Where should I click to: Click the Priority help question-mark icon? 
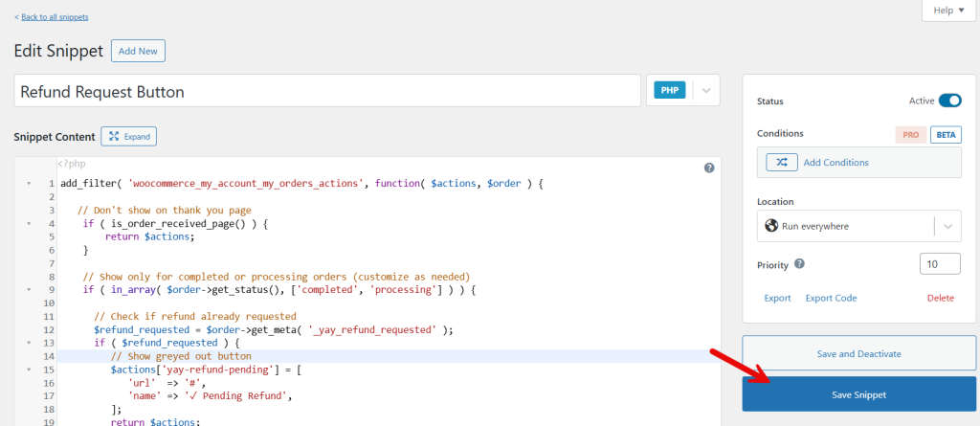tap(799, 264)
